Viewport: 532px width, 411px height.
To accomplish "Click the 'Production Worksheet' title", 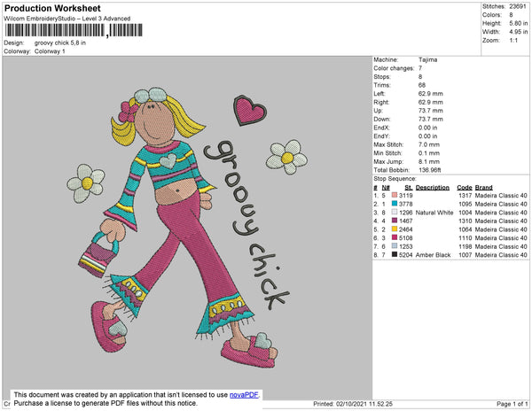I will point(52,9).
